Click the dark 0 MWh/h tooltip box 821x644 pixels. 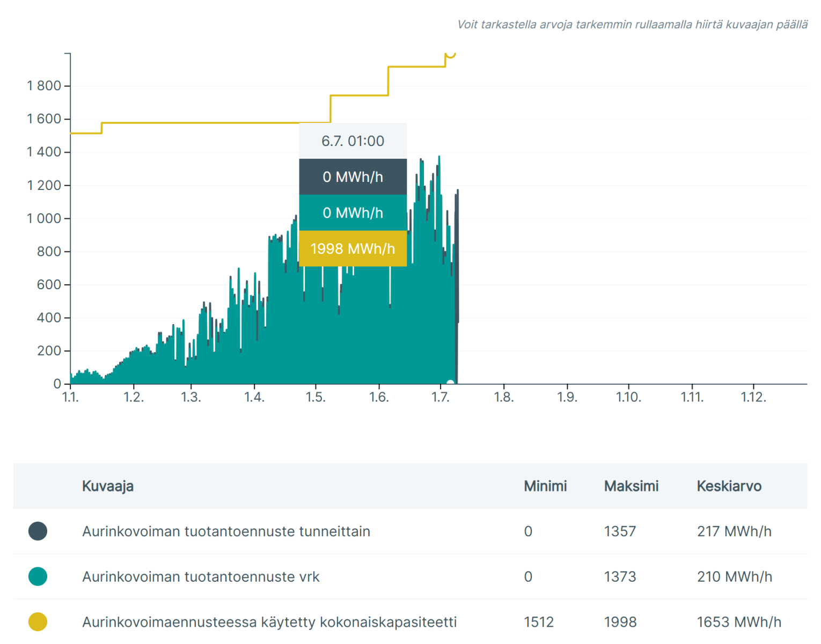pos(353,177)
